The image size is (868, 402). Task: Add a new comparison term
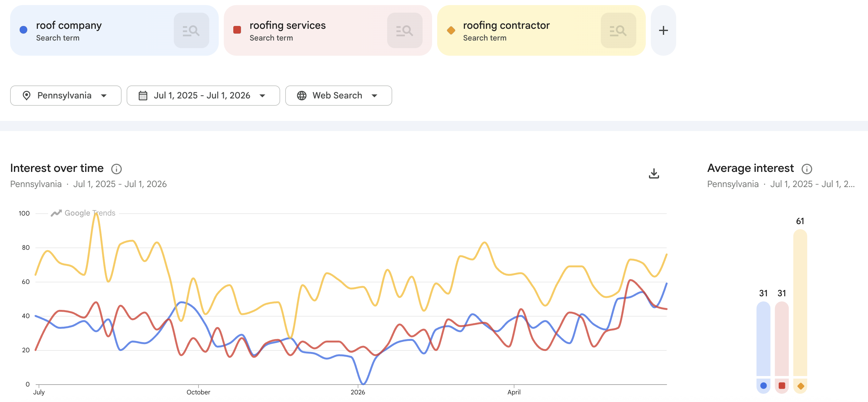point(663,30)
